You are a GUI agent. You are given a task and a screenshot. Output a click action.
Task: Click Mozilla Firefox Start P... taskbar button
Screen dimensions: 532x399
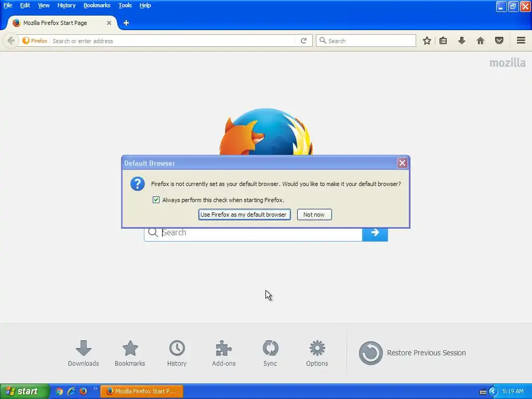tap(142, 391)
